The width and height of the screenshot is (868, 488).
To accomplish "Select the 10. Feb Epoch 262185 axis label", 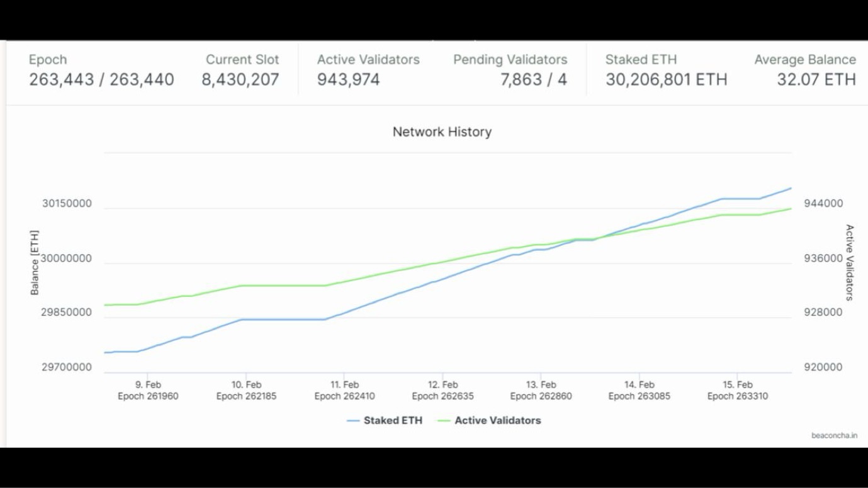I will click(x=246, y=390).
